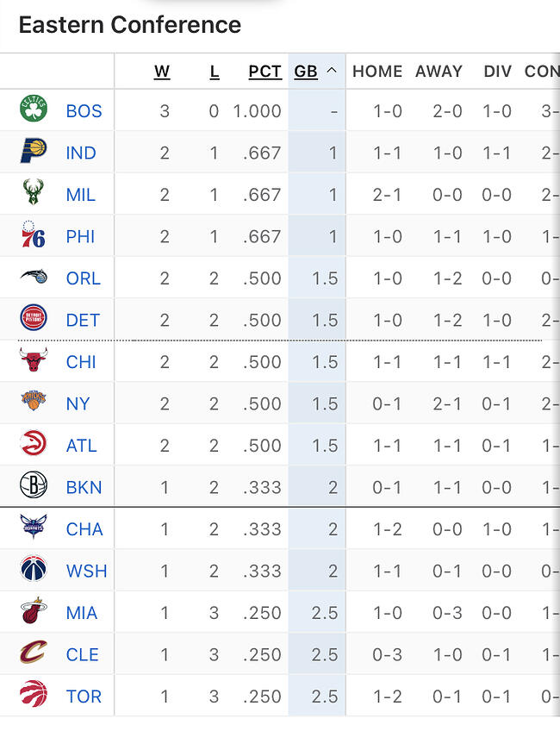
Task: Open the NY Knicks team link
Action: pyautogui.click(x=78, y=403)
